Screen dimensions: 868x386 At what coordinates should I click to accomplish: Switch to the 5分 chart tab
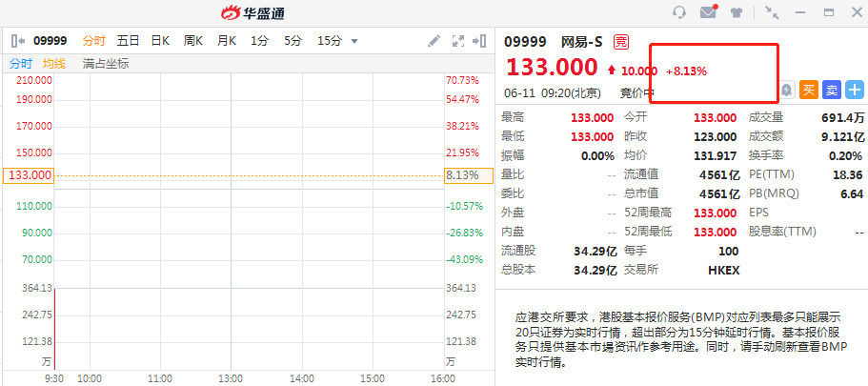point(293,40)
